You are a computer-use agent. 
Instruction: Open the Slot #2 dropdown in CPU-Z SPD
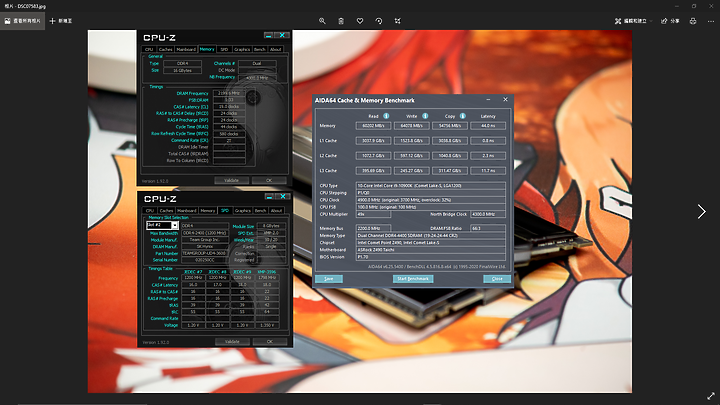click(175, 225)
